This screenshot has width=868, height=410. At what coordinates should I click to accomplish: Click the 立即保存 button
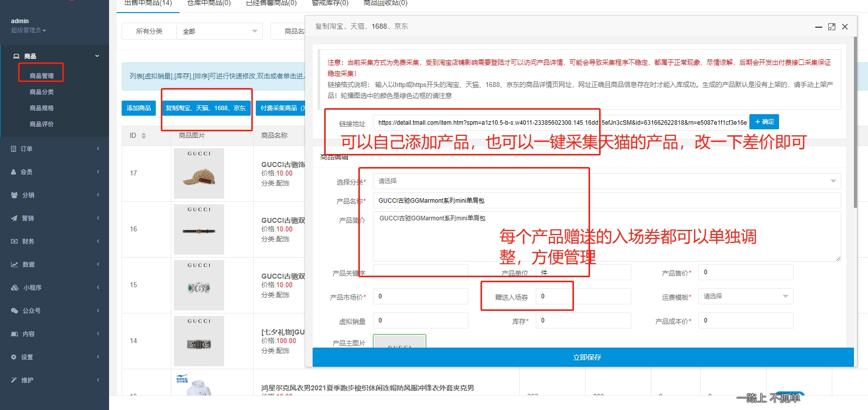583,357
